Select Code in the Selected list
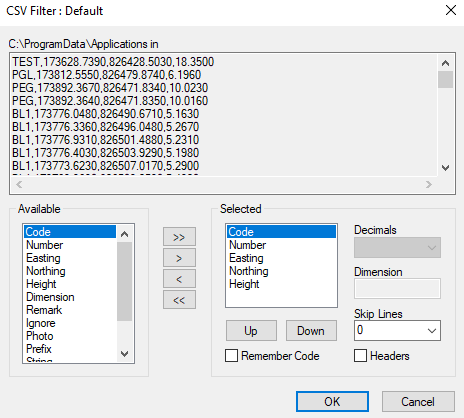This screenshot has height=418, width=464. click(x=281, y=232)
